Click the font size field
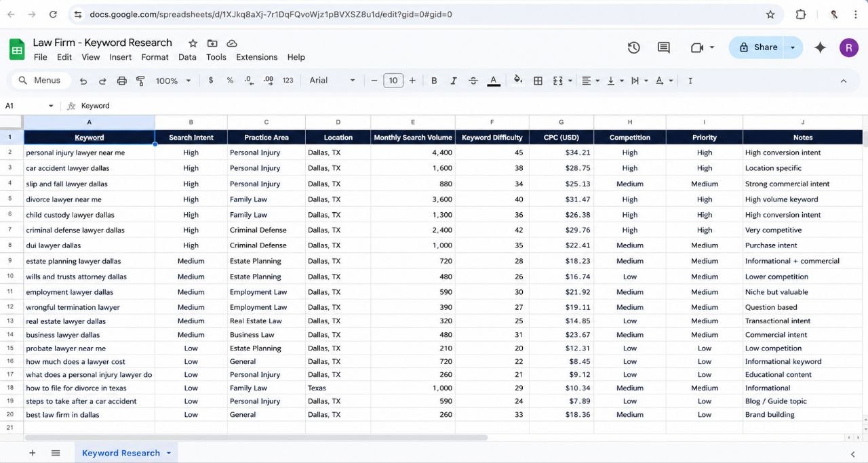This screenshot has height=463, width=868. (x=393, y=81)
